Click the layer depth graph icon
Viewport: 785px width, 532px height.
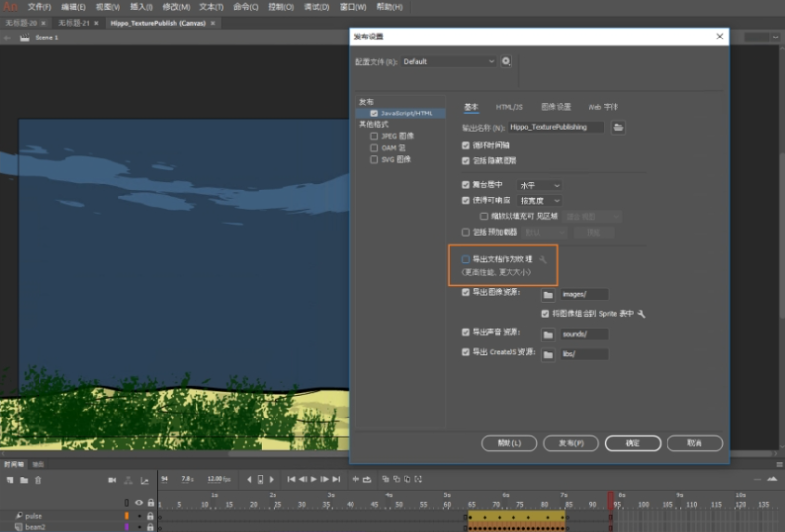[145, 480]
